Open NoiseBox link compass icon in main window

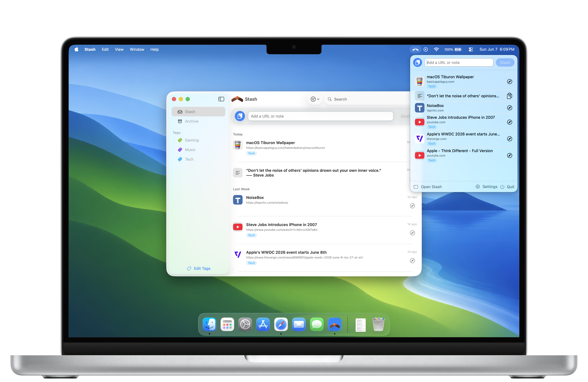[412, 206]
